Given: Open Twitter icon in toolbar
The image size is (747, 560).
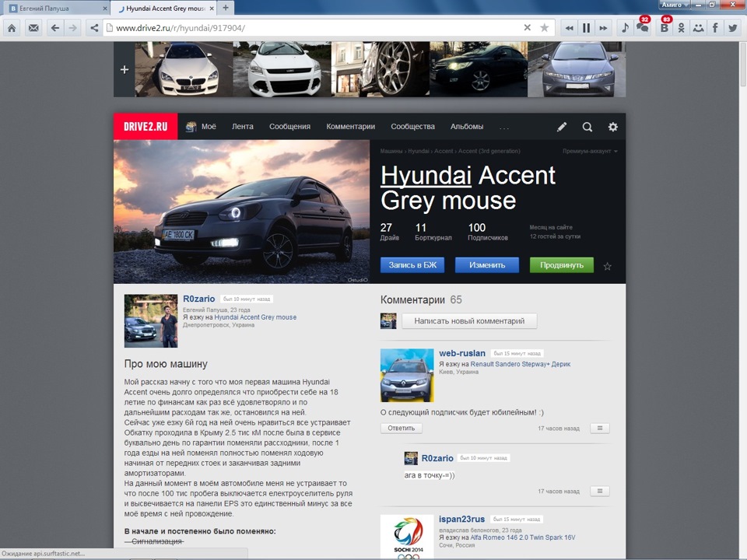Looking at the screenshot, I should click(x=733, y=28).
